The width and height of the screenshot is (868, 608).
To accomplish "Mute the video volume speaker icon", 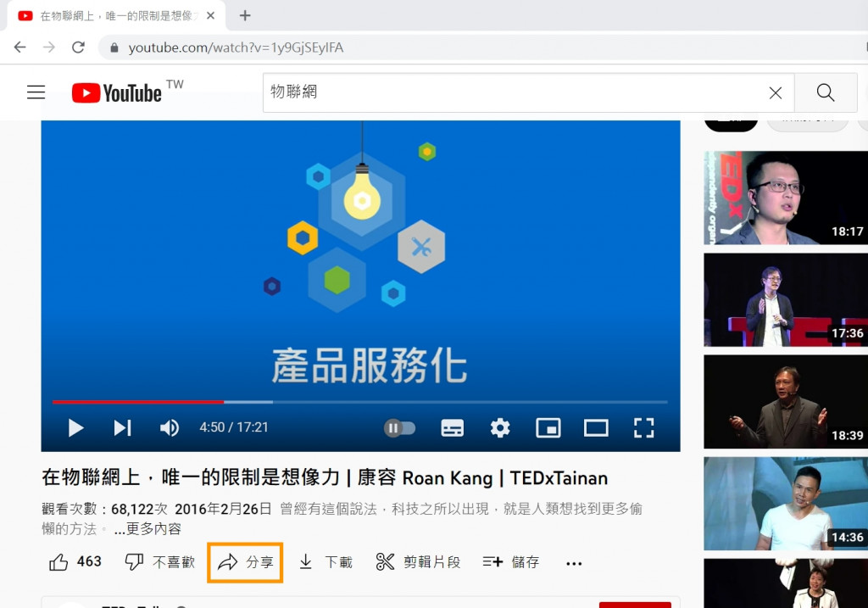I will click(x=169, y=428).
